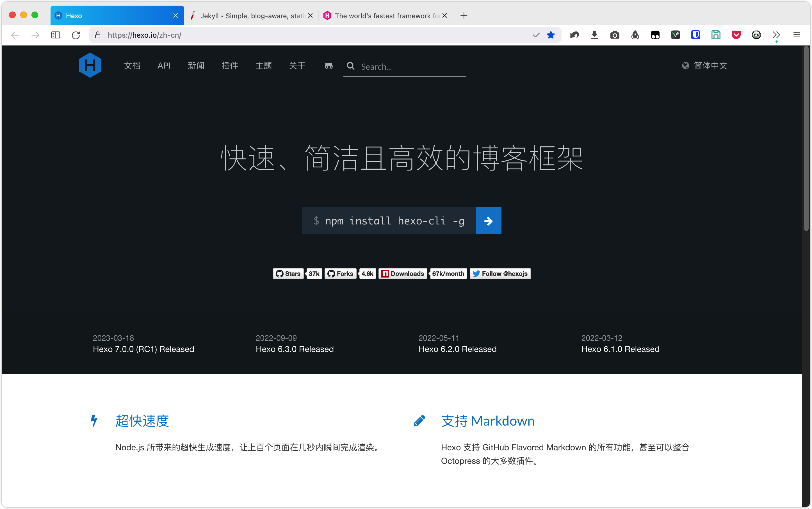Open the GitHub cat icon link

[x=329, y=66]
